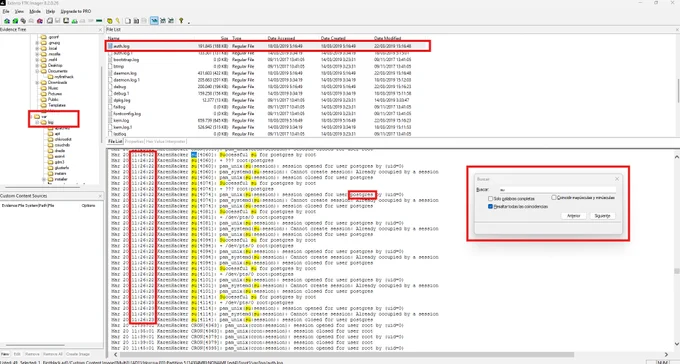Click the file icon next to daemon.log
This screenshot has width=680, height=364.
[x=110, y=73]
